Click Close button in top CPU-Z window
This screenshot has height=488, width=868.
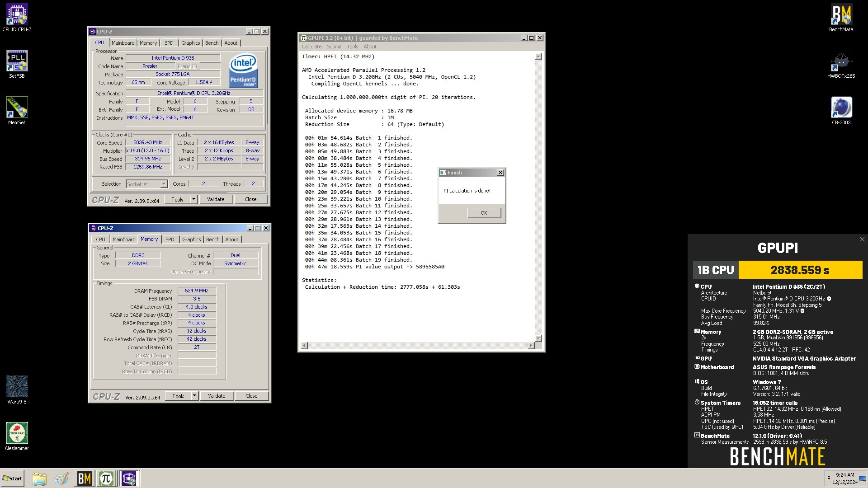pyautogui.click(x=250, y=199)
